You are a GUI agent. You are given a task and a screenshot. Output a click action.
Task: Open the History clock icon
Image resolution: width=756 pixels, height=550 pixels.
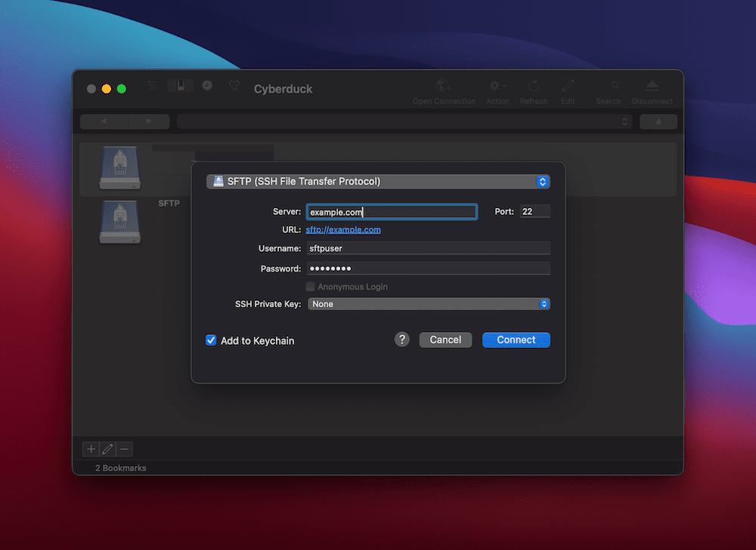coord(207,85)
